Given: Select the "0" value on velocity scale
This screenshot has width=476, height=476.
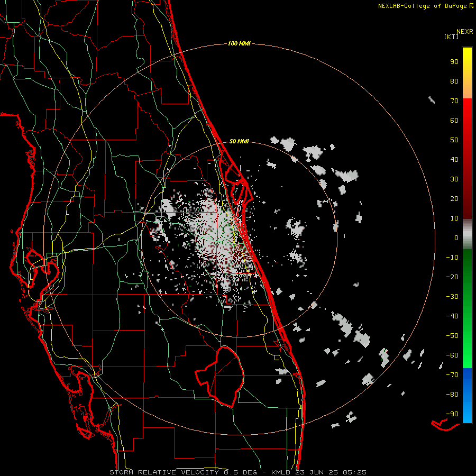Looking at the screenshot, I should pos(456,237).
